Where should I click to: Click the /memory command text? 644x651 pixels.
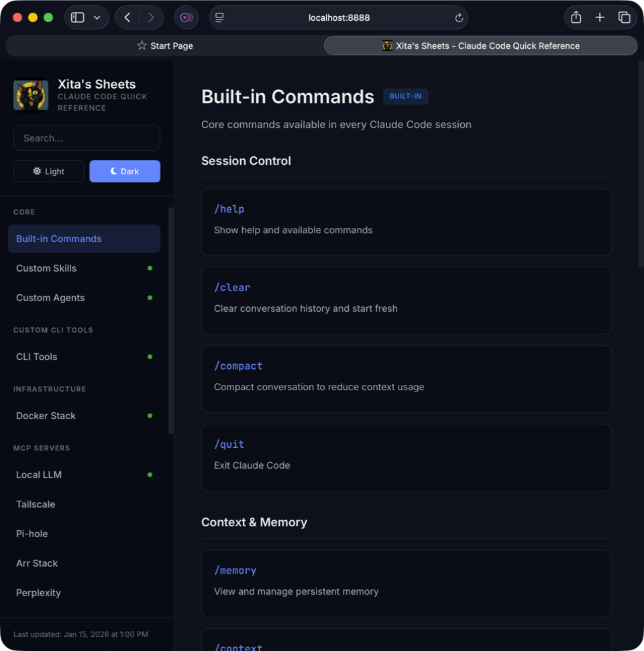click(235, 571)
